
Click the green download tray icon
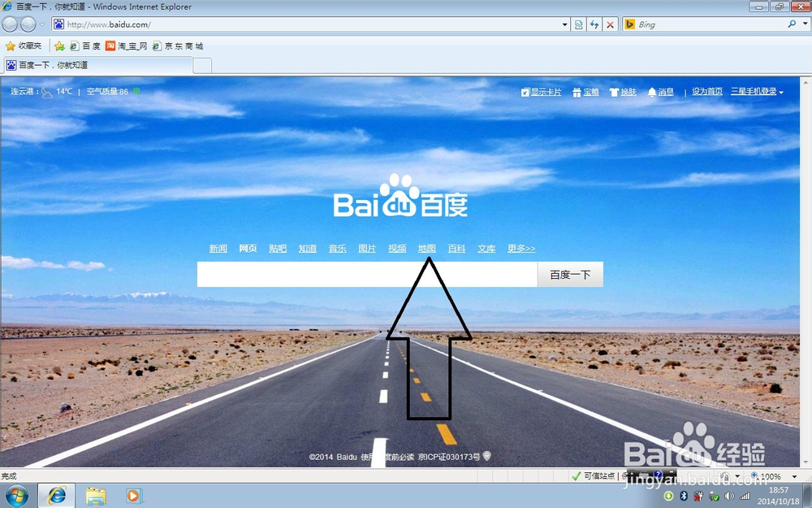(x=668, y=496)
